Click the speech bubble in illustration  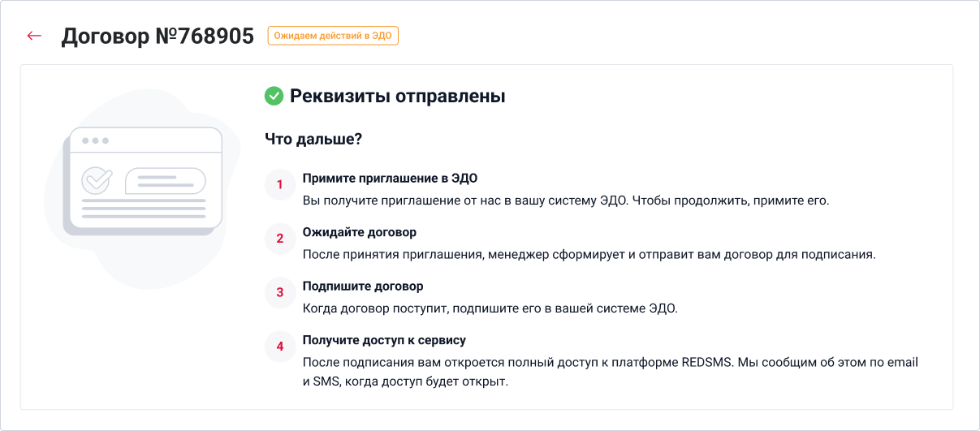point(165,180)
